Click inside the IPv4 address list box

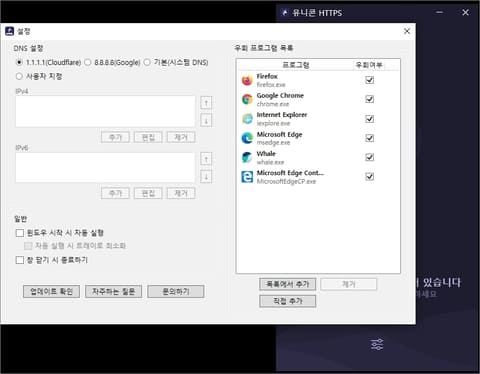(105, 111)
